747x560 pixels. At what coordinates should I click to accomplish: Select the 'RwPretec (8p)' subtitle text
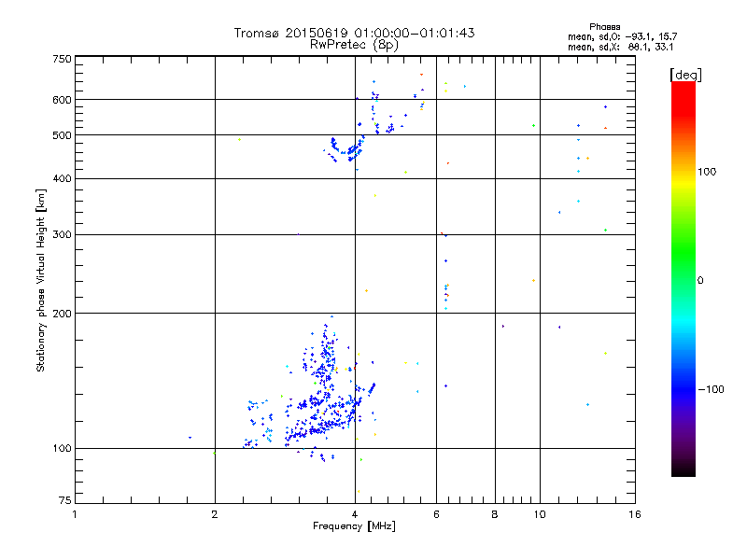[x=354, y=45]
